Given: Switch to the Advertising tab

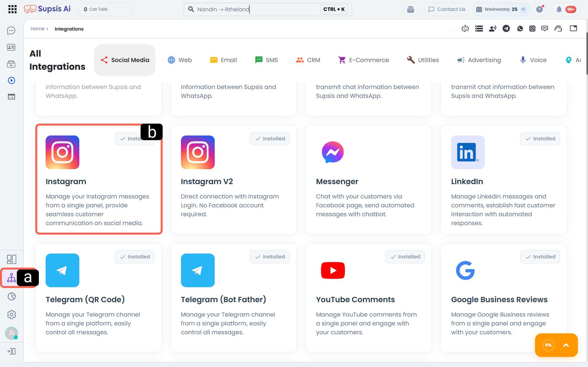Looking at the screenshot, I should [479, 60].
